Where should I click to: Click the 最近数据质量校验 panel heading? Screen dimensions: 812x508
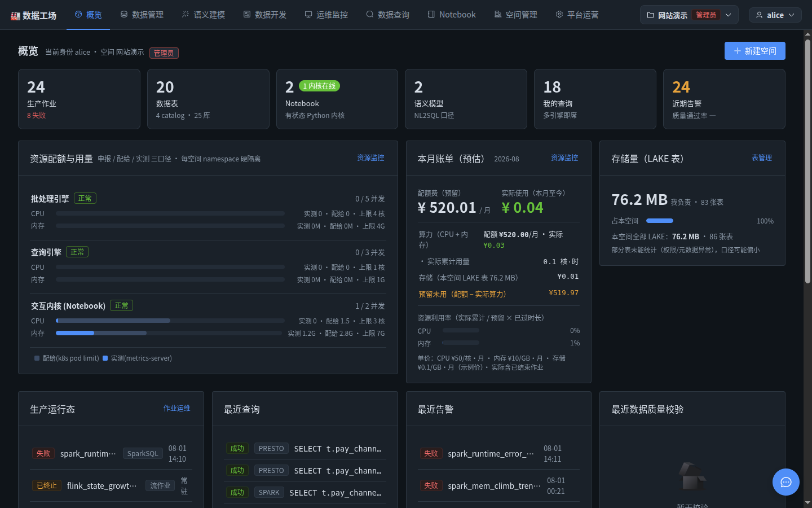pyautogui.click(x=647, y=409)
